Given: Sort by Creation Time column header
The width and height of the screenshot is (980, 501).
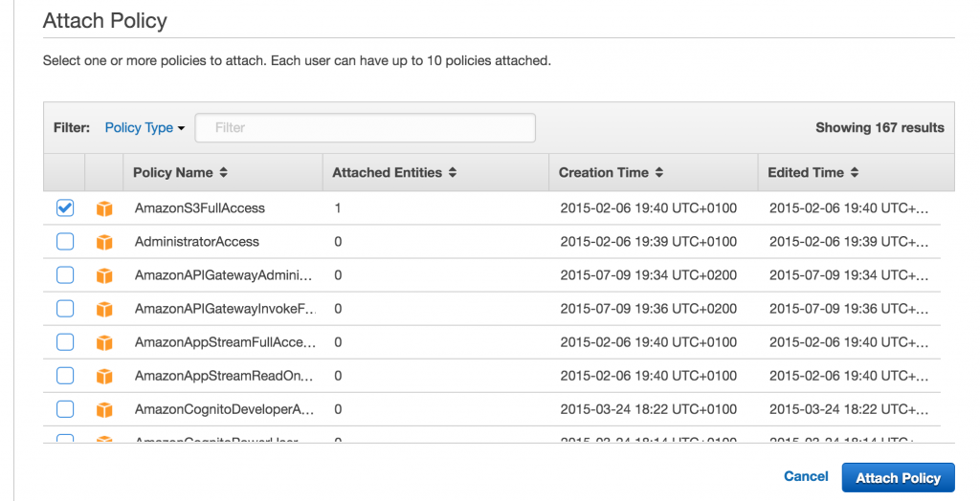Looking at the screenshot, I should click(611, 172).
